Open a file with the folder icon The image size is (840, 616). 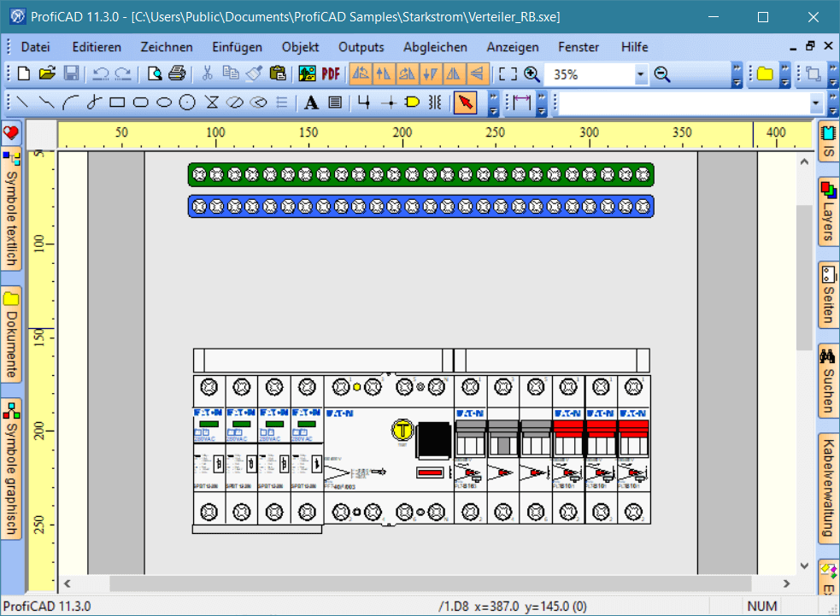coord(47,73)
